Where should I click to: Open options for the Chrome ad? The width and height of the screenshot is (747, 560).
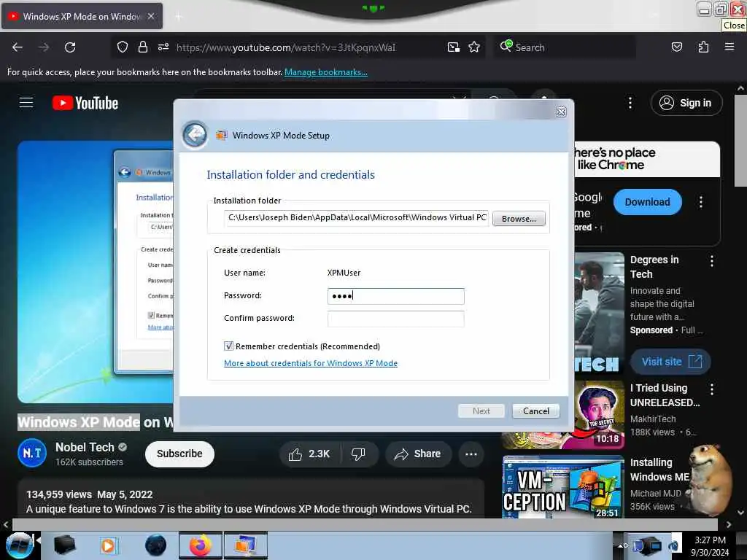701,202
